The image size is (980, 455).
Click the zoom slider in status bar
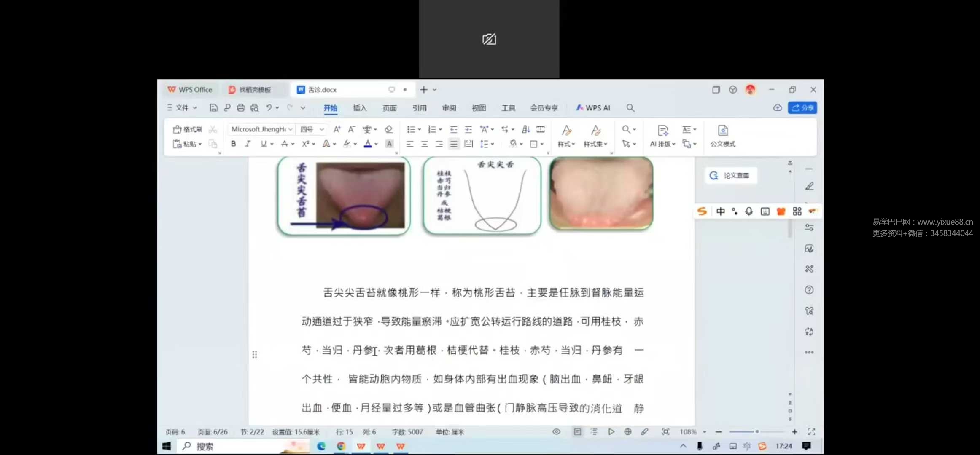tap(757, 431)
